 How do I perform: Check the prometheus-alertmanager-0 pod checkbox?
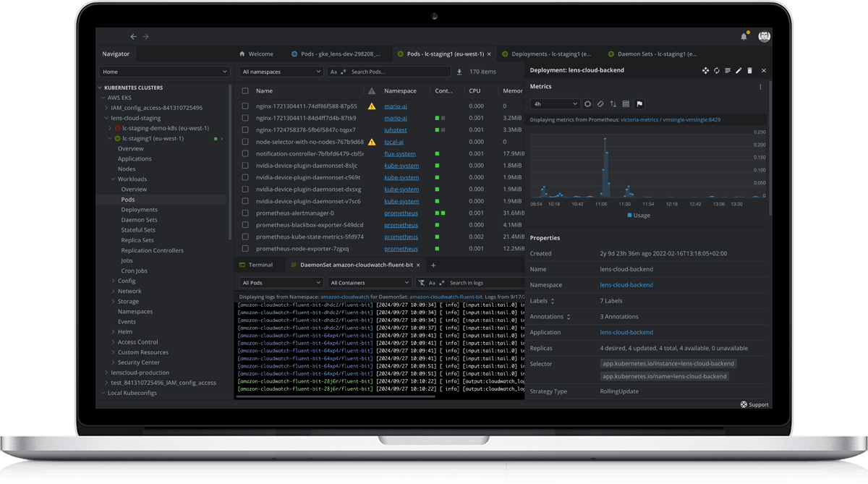pyautogui.click(x=245, y=213)
